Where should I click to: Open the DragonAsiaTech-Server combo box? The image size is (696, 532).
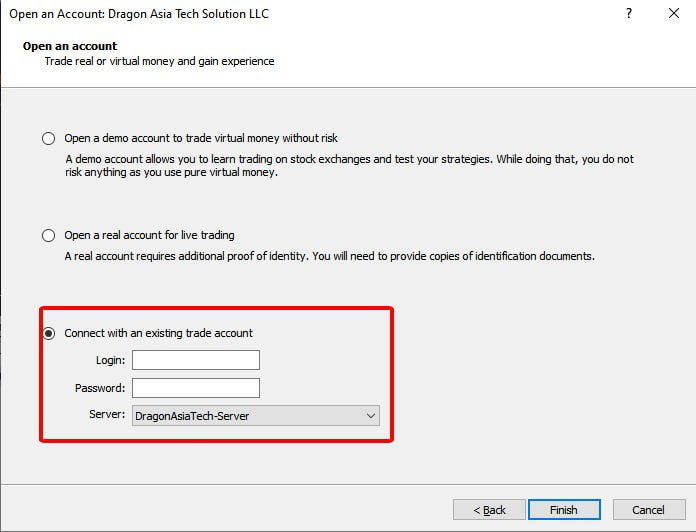(x=256, y=416)
